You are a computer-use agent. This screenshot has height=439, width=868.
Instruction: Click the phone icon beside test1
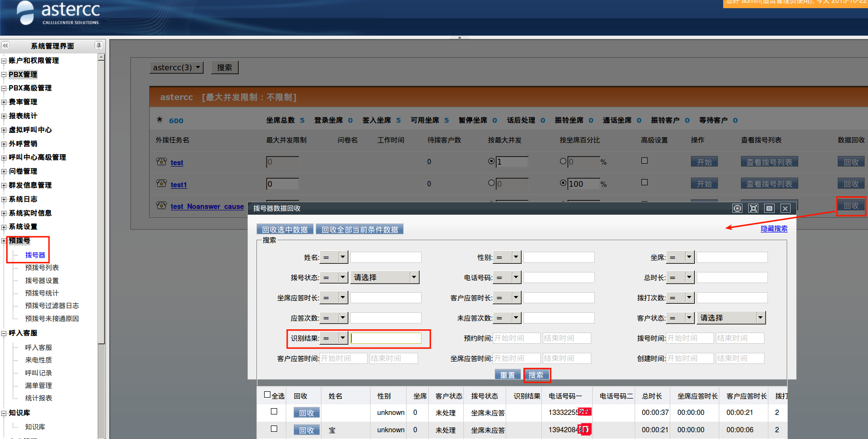tap(161, 184)
